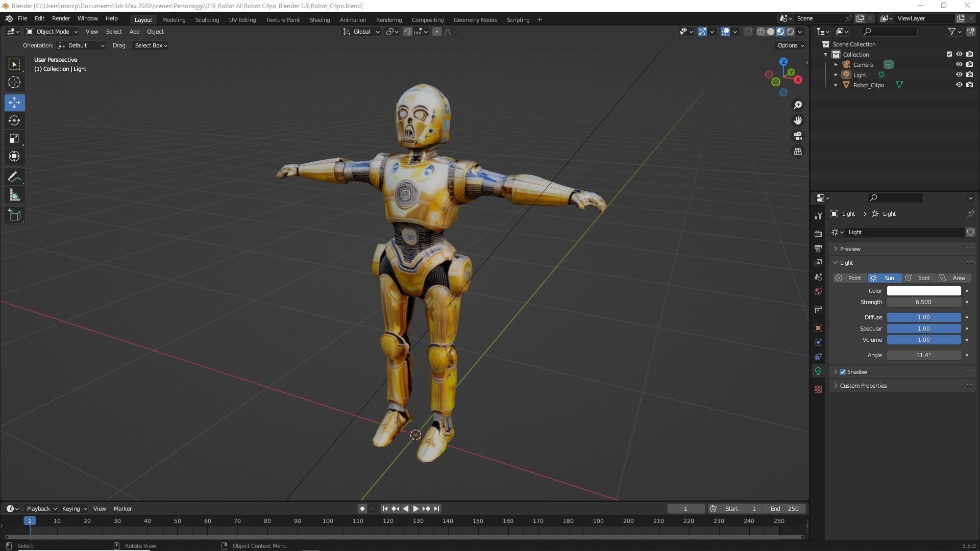
Task: Open the Options dropdown
Action: tap(790, 45)
